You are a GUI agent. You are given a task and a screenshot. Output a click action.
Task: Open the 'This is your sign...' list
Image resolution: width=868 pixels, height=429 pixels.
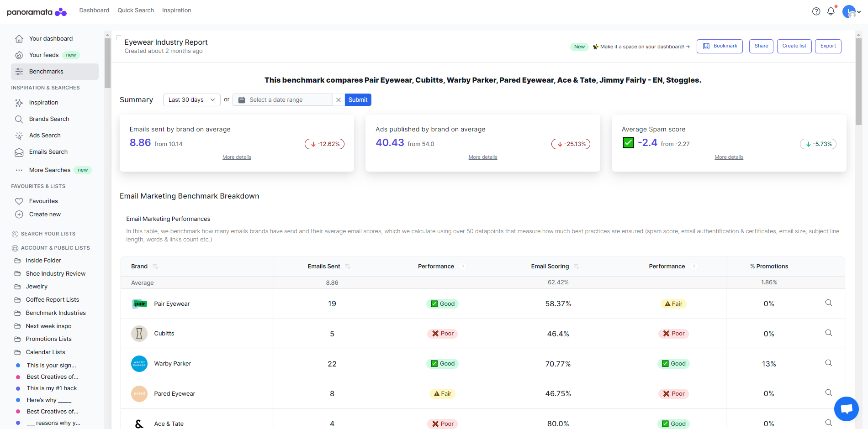click(x=51, y=366)
